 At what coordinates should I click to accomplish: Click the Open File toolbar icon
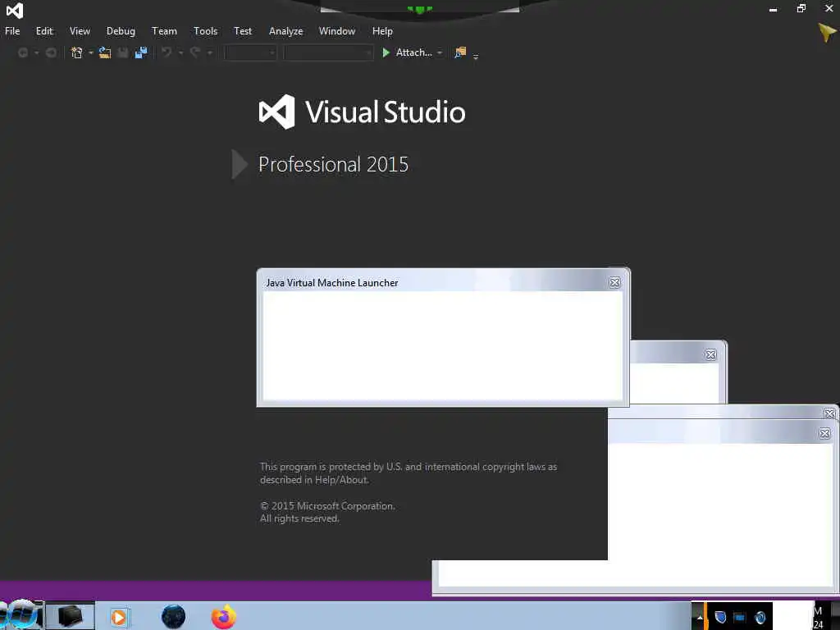[105, 52]
